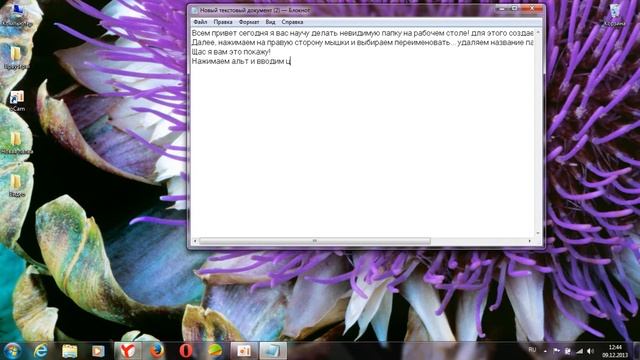The image size is (640, 360).
Task: Open the network signal tray icon
Action: click(579, 351)
